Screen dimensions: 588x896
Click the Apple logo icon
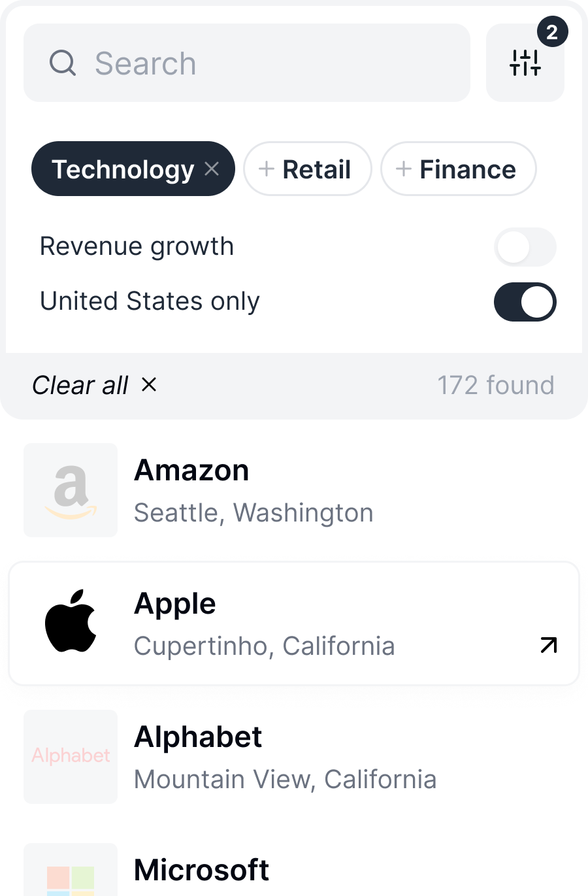point(71,621)
